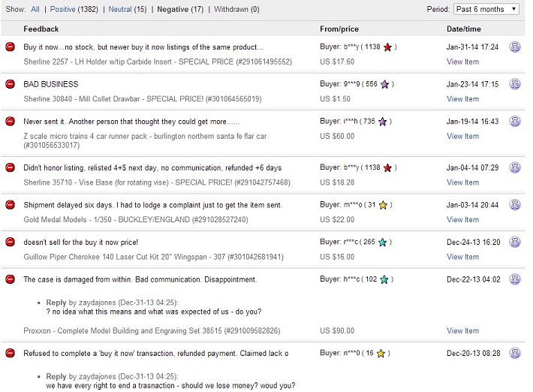The width and height of the screenshot is (533, 392).
Task: Click teal star beside buyer r***c
Action: (383, 242)
